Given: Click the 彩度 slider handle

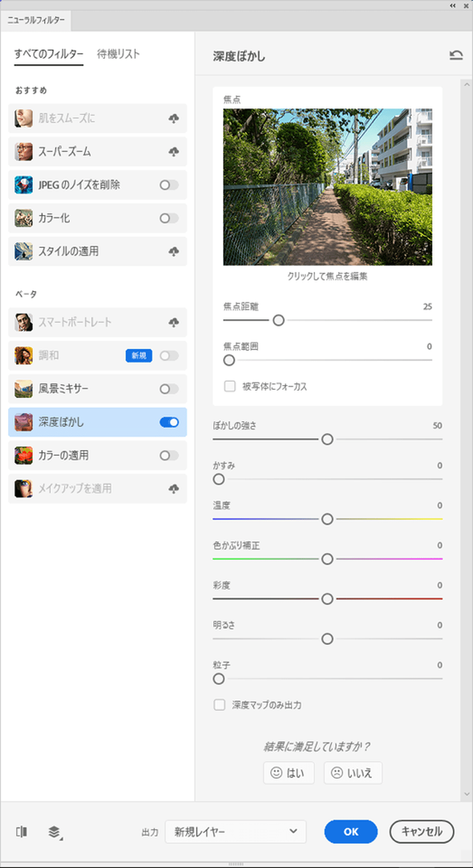Looking at the screenshot, I should click(x=327, y=599).
